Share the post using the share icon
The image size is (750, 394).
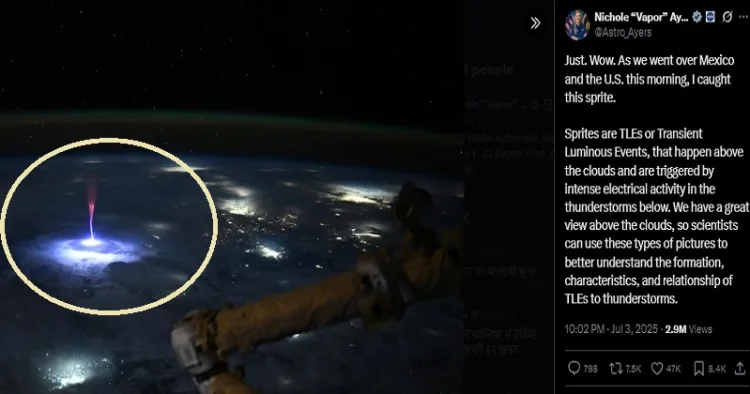coord(740,368)
